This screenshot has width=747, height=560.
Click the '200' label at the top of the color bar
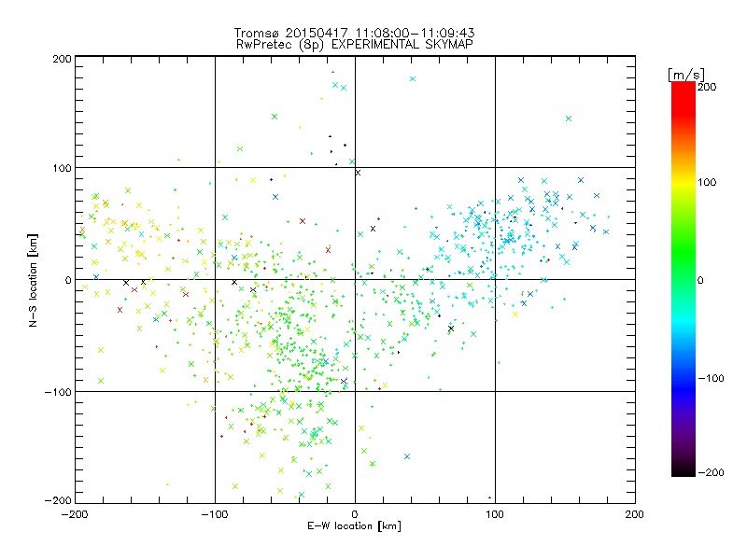pos(707,87)
